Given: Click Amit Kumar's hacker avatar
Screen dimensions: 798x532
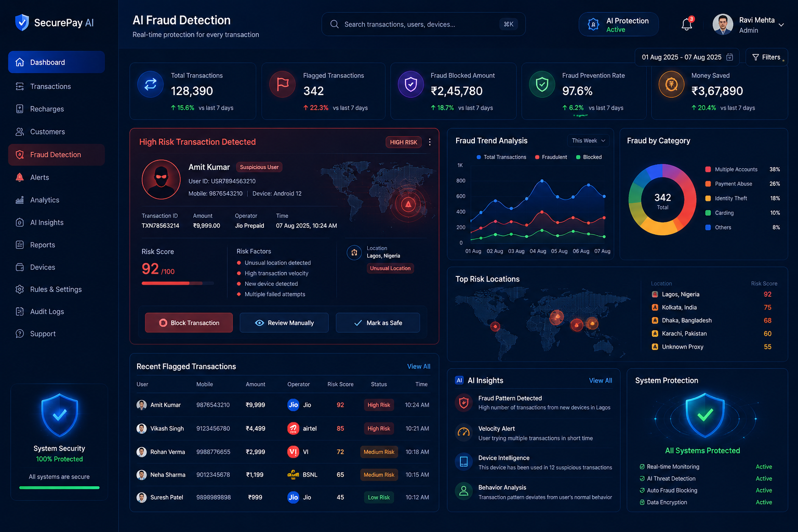Looking at the screenshot, I should pyautogui.click(x=161, y=179).
